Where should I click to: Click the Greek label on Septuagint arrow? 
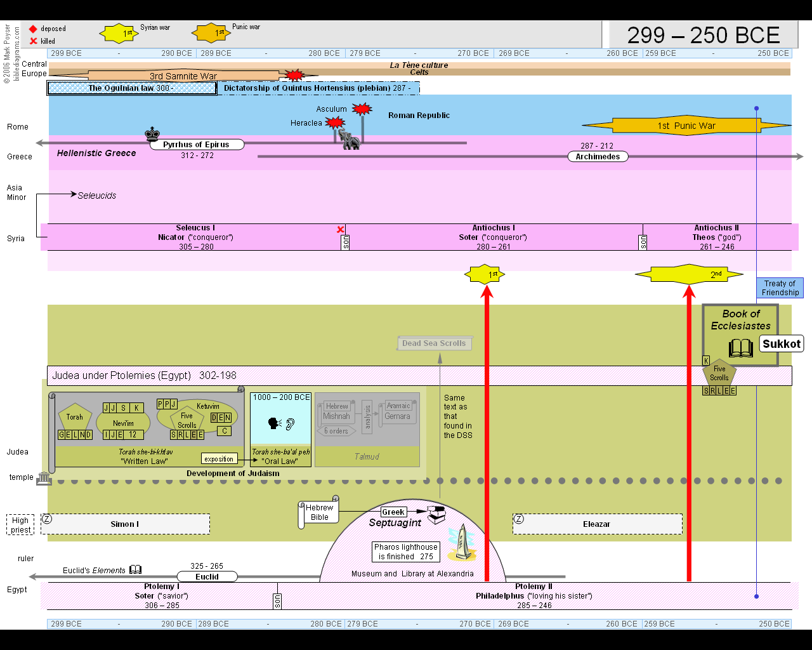pyautogui.click(x=393, y=512)
